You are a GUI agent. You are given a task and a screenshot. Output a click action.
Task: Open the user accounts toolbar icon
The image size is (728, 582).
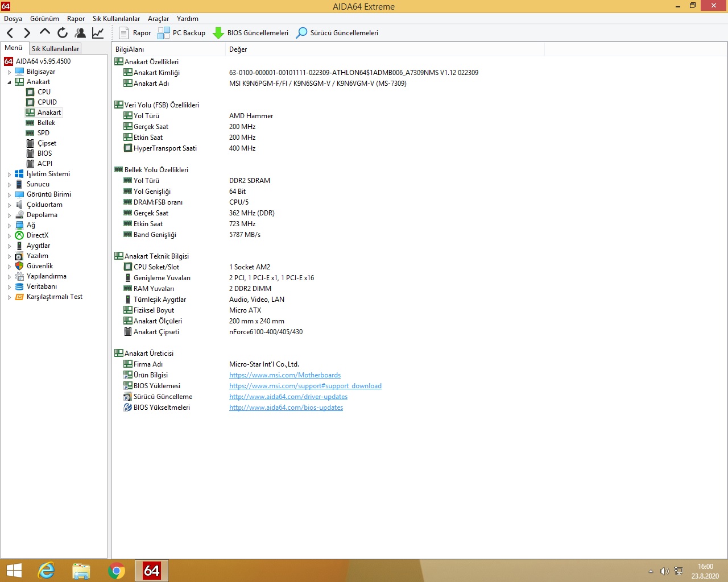(x=80, y=33)
